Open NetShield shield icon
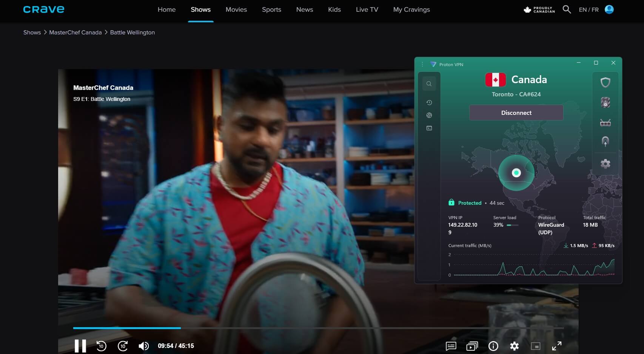This screenshot has height=354, width=644. click(605, 82)
